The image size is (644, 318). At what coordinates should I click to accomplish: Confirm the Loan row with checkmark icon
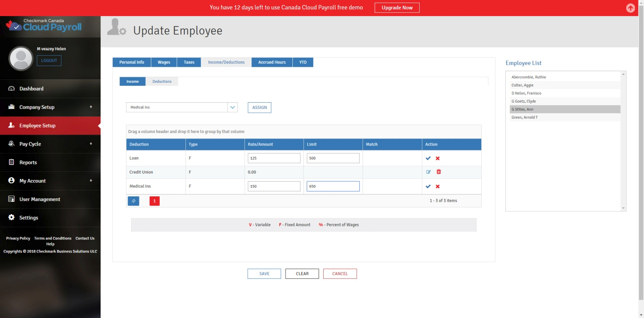428,158
